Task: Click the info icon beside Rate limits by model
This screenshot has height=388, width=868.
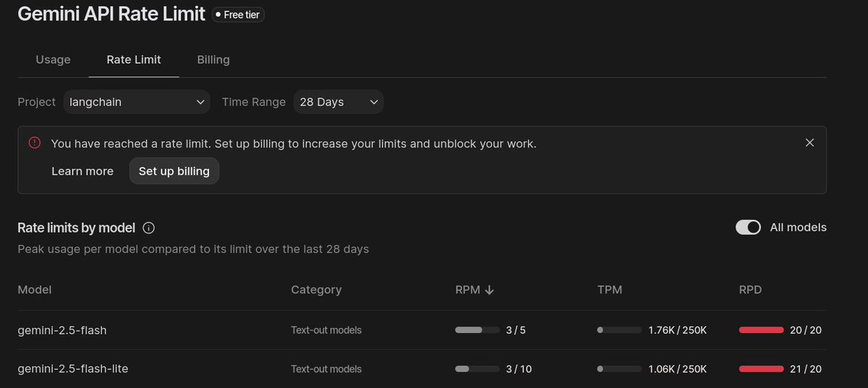Action: [x=149, y=228]
